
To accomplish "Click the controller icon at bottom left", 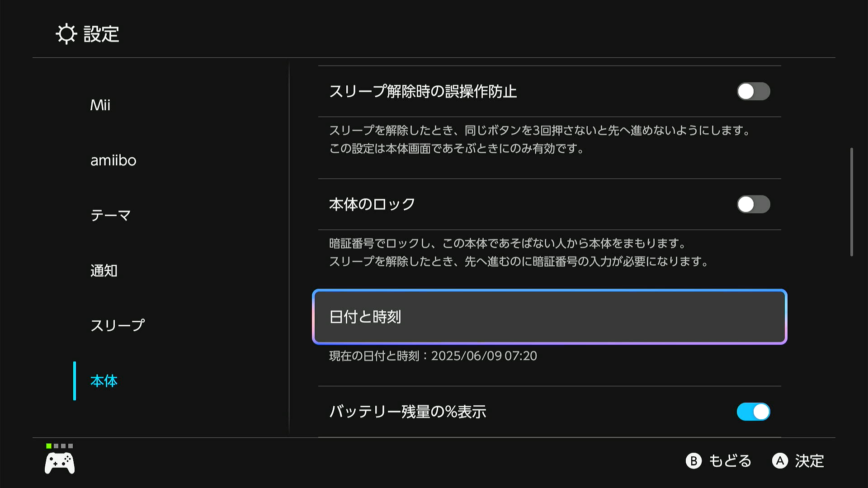I will tap(60, 463).
